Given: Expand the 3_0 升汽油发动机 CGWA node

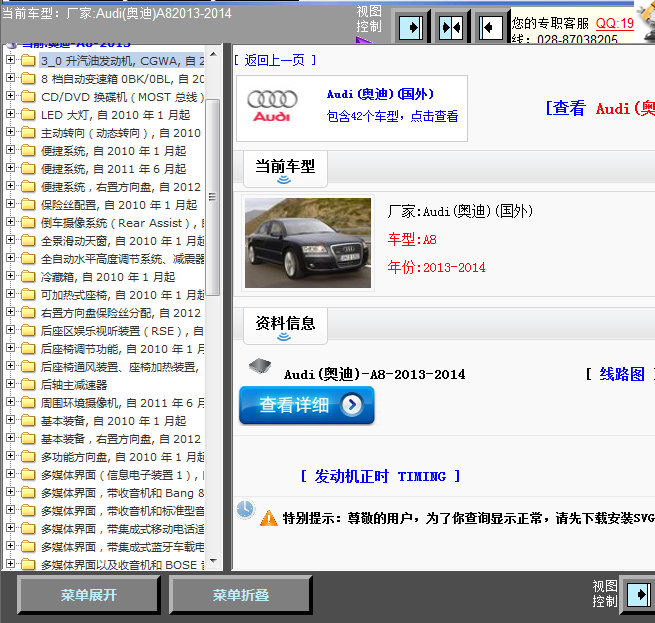Looking at the screenshot, I should click(x=10, y=60).
